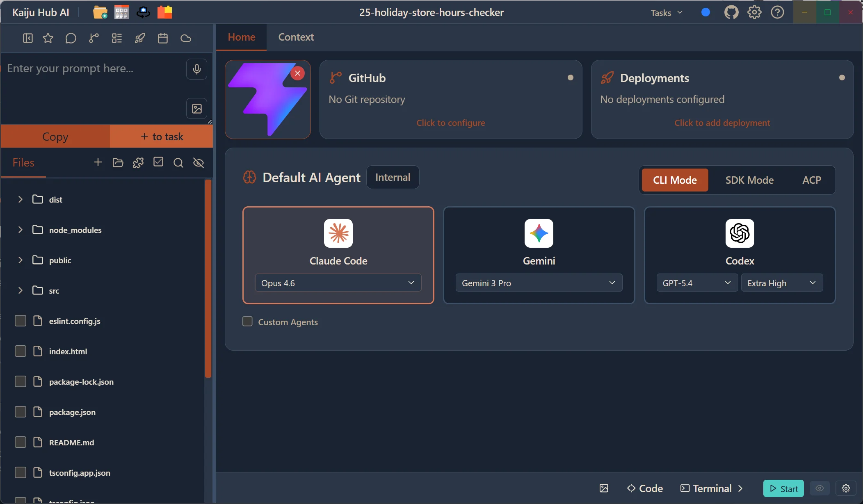The width and height of the screenshot is (863, 504).
Task: Activate microphone voice input
Action: (x=196, y=69)
